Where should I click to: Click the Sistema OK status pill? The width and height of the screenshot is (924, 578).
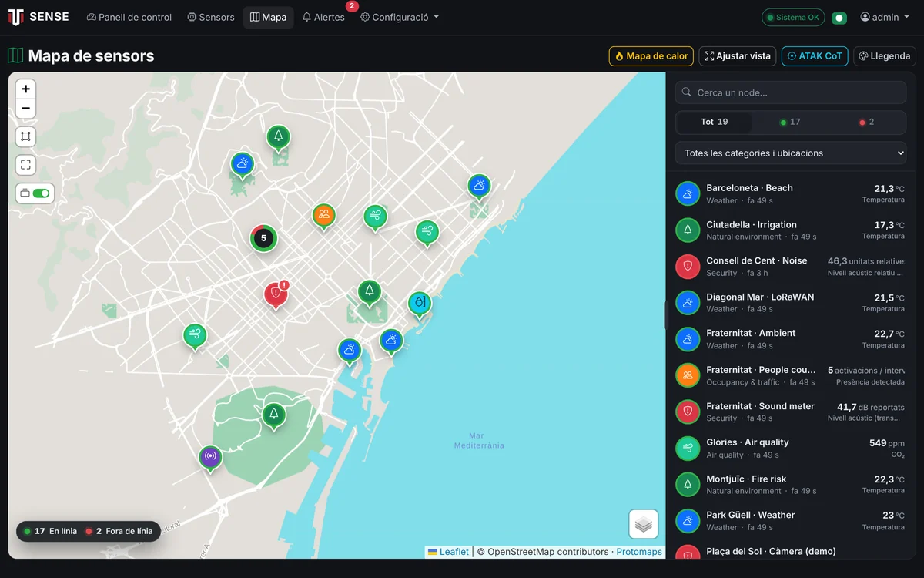coord(793,18)
